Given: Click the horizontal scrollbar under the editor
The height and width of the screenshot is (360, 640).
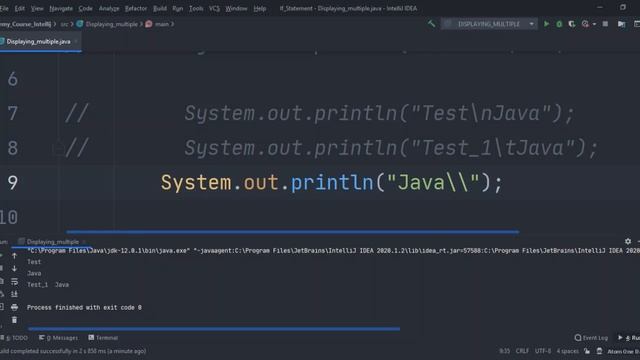Looking at the screenshot, I should pos(293,231).
